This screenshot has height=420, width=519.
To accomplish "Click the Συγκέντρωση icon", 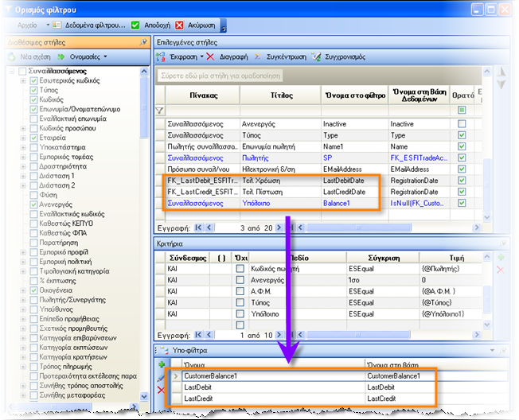I will pyautogui.click(x=258, y=57).
